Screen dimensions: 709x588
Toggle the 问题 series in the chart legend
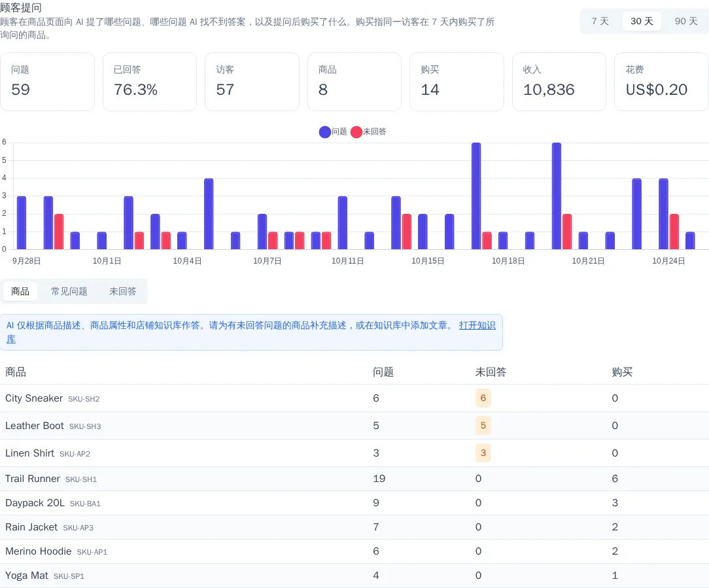[333, 131]
